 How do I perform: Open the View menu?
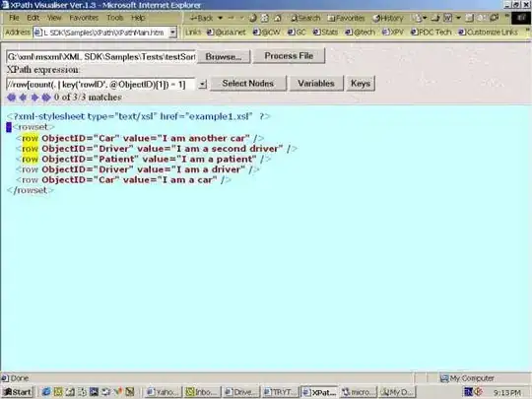coord(54,18)
